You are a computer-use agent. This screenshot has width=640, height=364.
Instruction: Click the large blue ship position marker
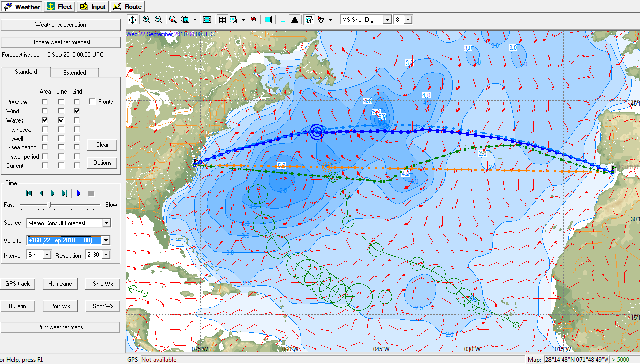pyautogui.click(x=317, y=132)
